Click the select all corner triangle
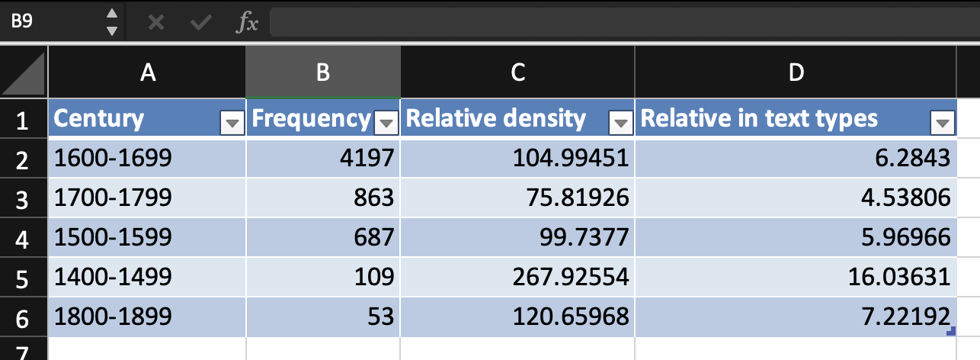 click(x=24, y=73)
